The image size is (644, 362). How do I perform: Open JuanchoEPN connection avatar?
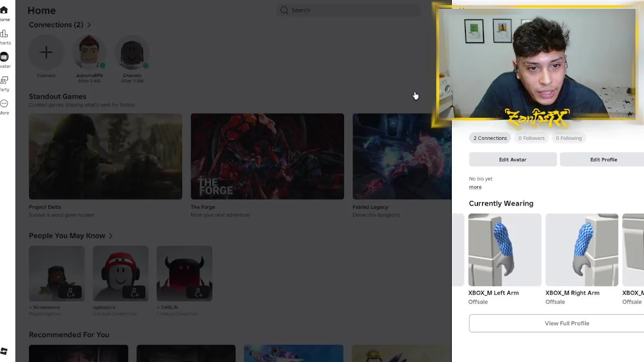89,52
